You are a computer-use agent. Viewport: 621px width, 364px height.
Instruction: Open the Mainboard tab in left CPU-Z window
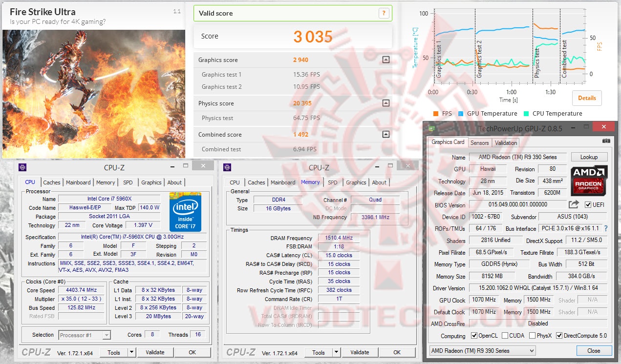(78, 182)
